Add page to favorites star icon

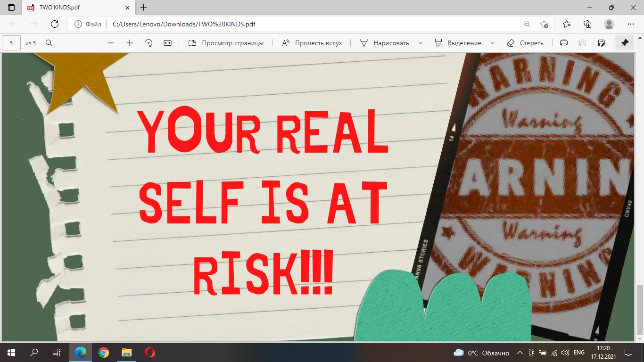(545, 24)
